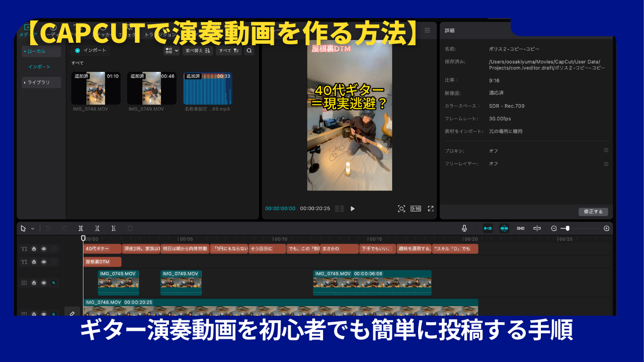Toggle the main track magnet snapping

pyautogui.click(x=488, y=228)
